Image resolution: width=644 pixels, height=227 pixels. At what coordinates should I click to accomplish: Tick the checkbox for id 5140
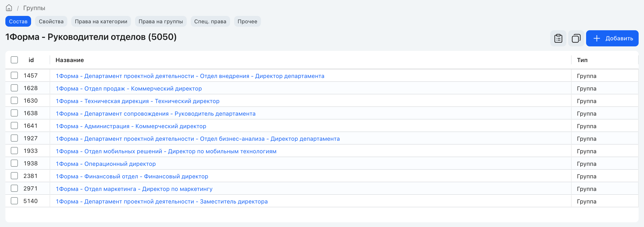[14, 201]
